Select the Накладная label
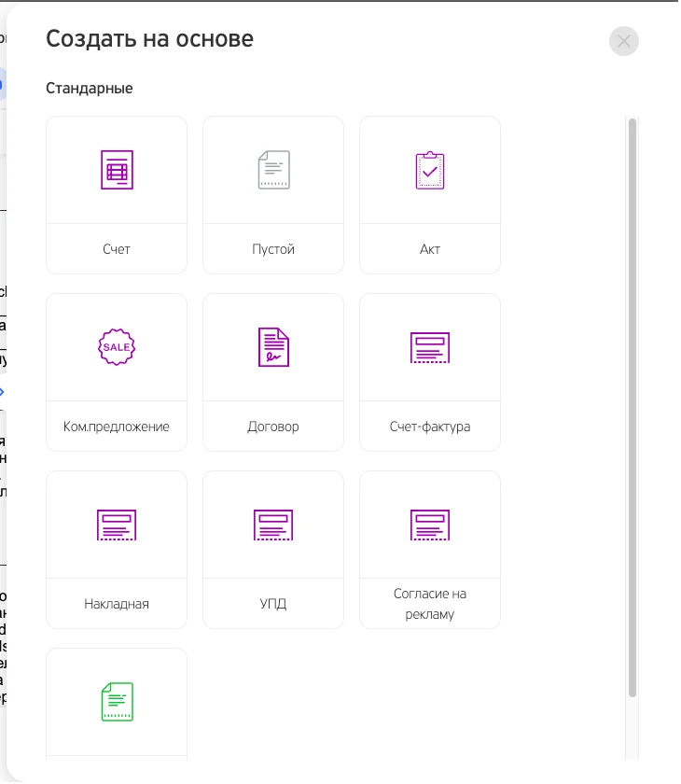This screenshot has width=681, height=784. coord(117,604)
